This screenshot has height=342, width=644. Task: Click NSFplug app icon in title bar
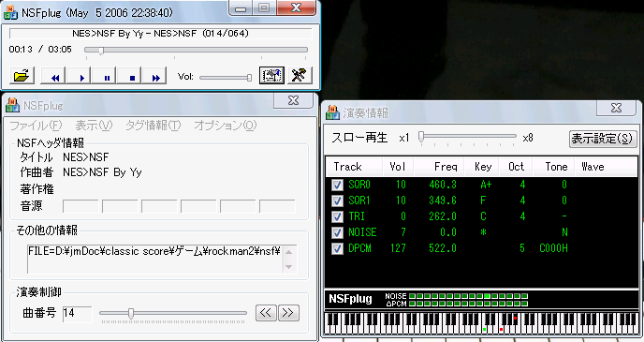pos(10,13)
